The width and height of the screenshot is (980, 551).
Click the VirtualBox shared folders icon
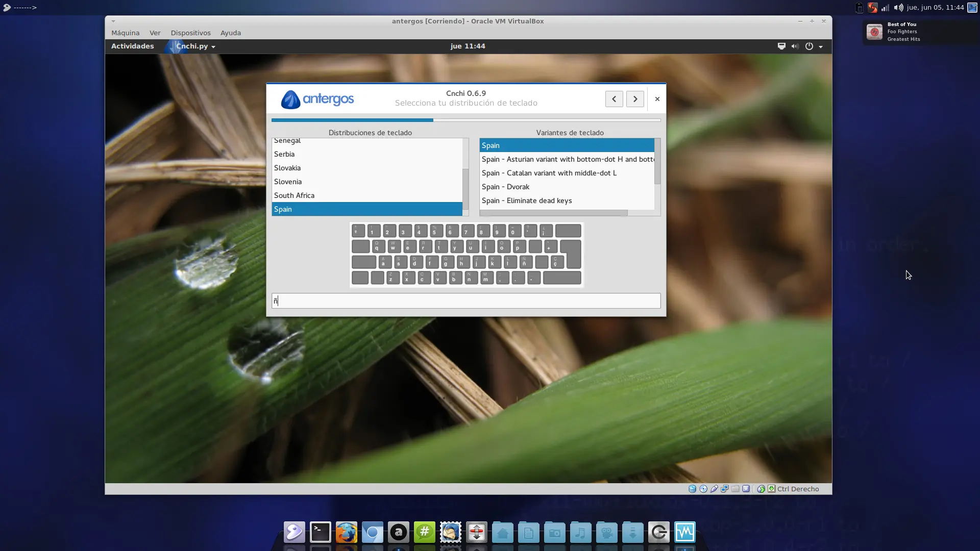[736, 489]
